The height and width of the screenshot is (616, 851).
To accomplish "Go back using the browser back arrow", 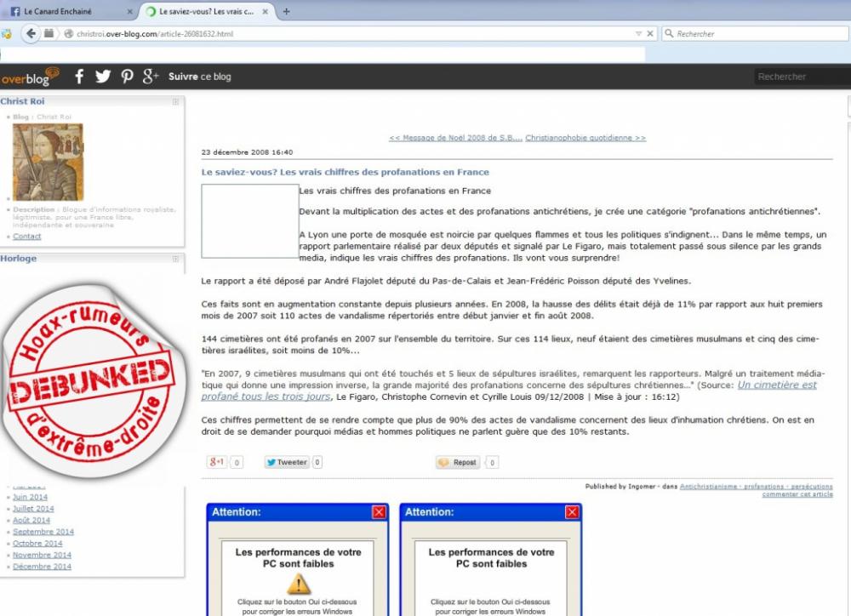I will (x=31, y=34).
